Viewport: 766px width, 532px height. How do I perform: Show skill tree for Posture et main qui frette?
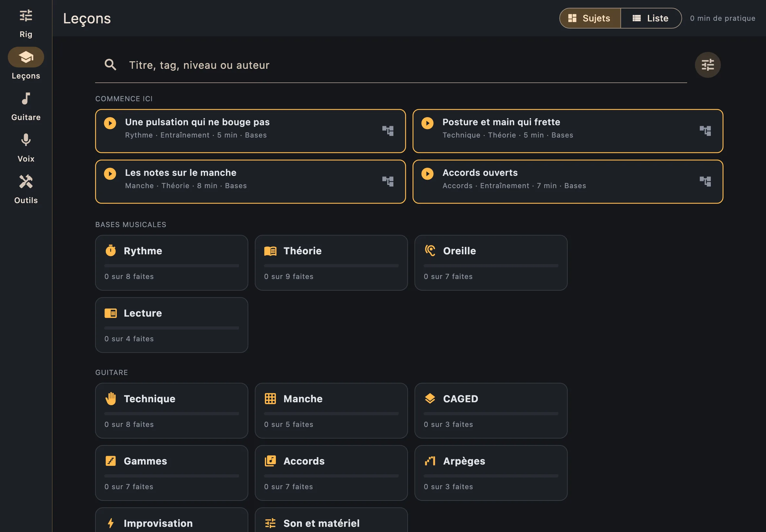tap(705, 131)
